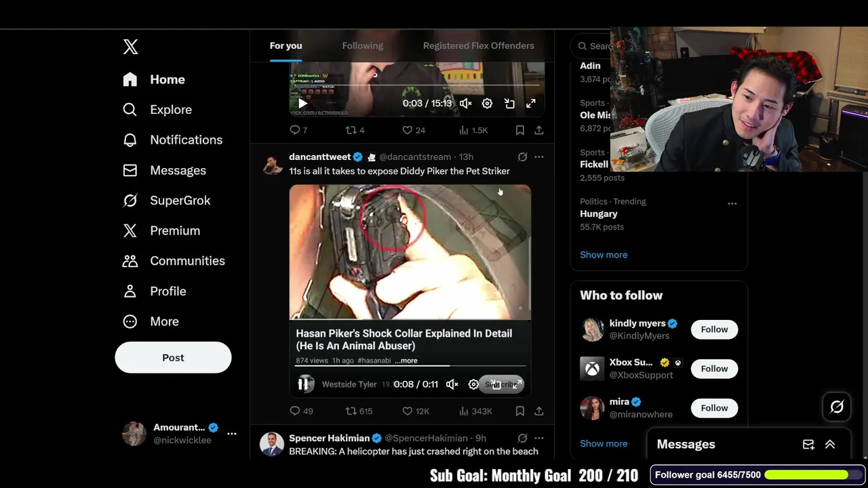Like the post with 24 likes
The image size is (868, 488).
click(x=413, y=130)
